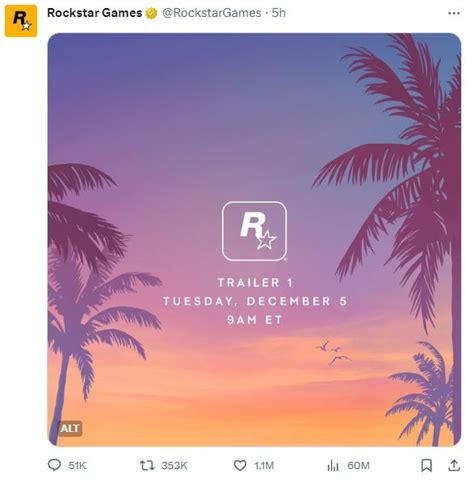Click the reply speech bubble icon

(54, 465)
